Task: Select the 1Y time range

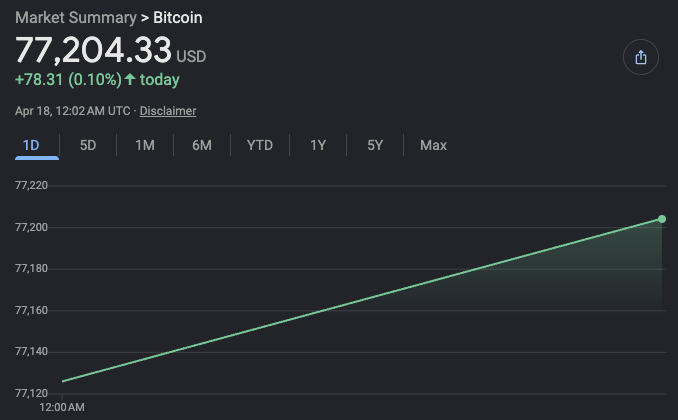Action: [318, 145]
